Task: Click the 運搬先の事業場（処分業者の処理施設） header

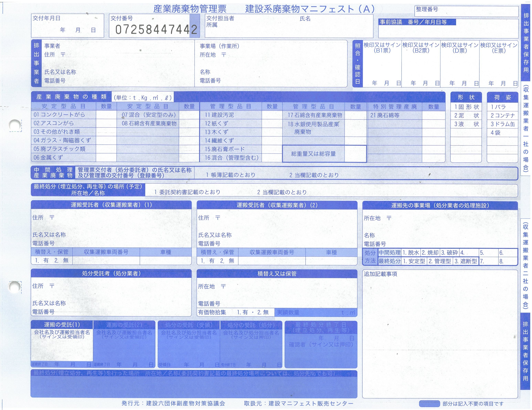Action: click(x=440, y=206)
